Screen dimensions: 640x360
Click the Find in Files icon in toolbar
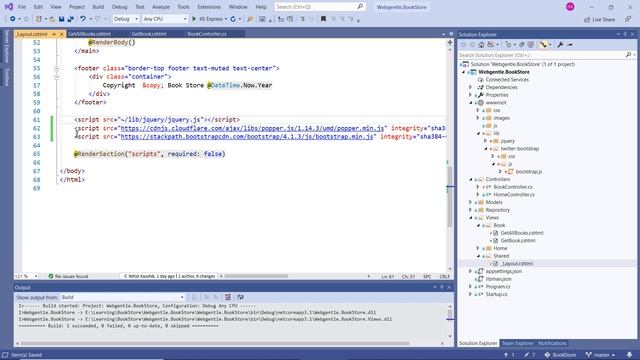tap(250, 19)
